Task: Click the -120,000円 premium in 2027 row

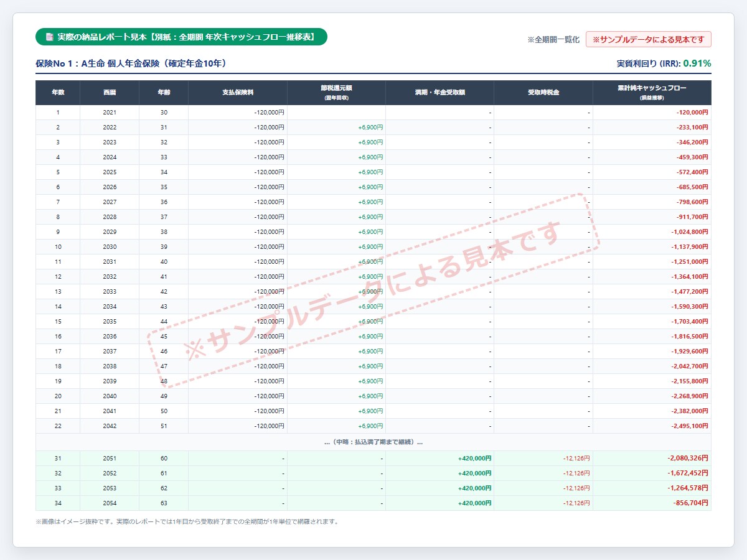Action: (270, 202)
